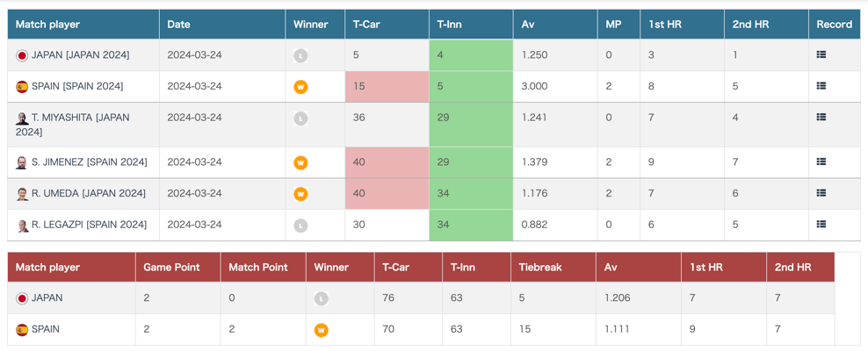Click Spain flag in the summary table
868x351 pixels.
22,330
